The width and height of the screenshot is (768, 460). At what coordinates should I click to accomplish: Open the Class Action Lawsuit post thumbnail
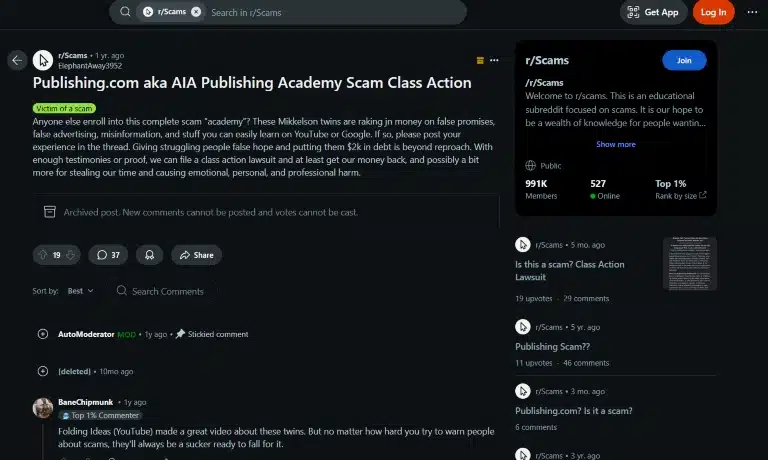click(690, 264)
